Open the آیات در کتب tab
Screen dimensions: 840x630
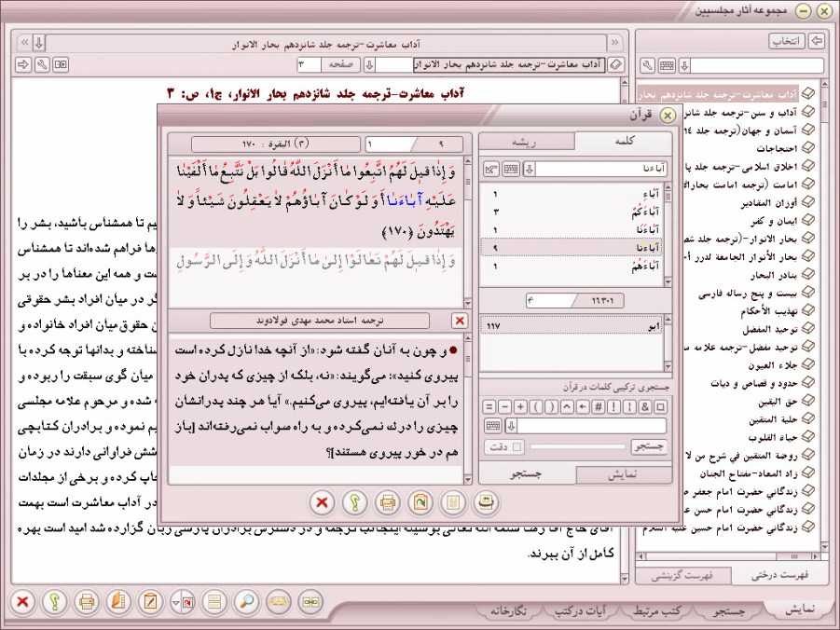pyautogui.click(x=580, y=610)
